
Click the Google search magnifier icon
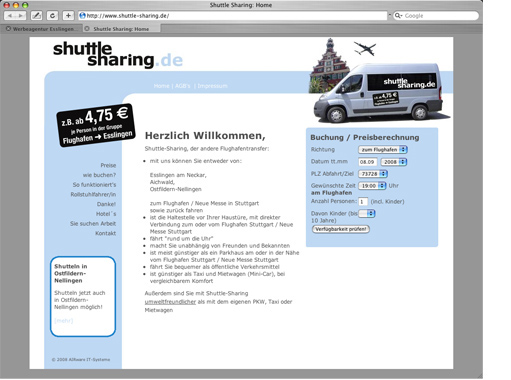(398, 16)
